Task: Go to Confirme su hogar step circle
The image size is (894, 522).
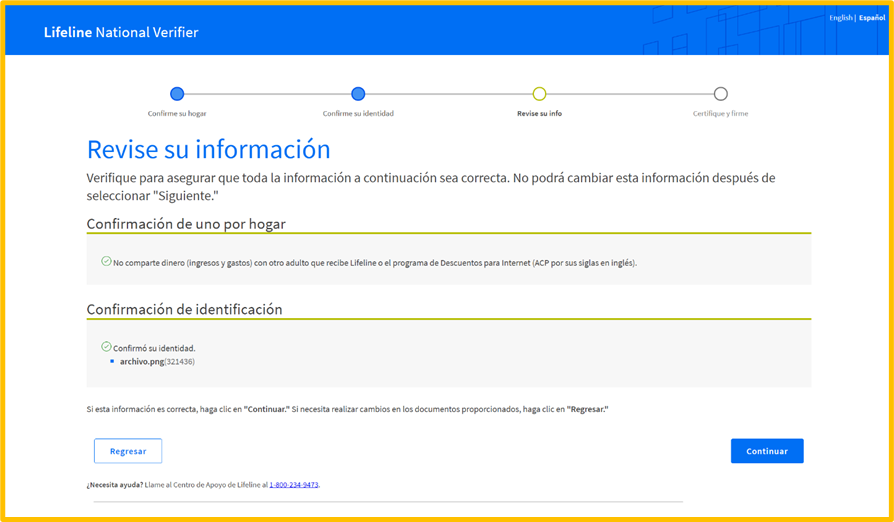Action: 177,93
